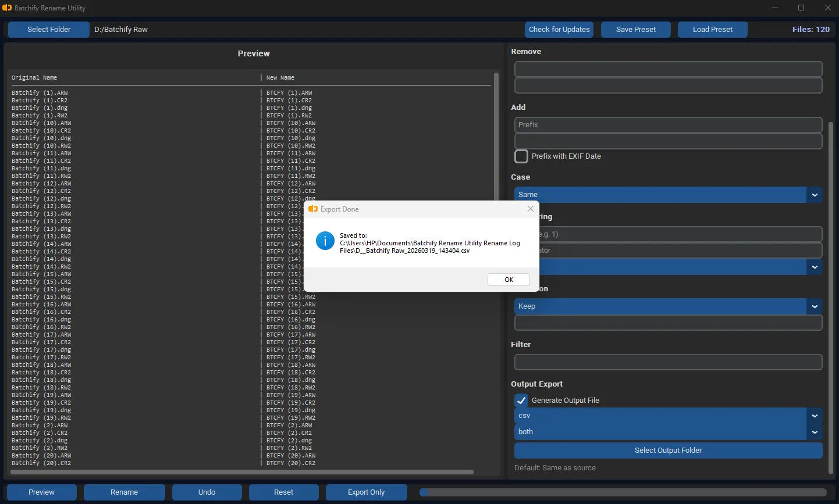
Task: Load a saved preset
Action: (x=712, y=29)
